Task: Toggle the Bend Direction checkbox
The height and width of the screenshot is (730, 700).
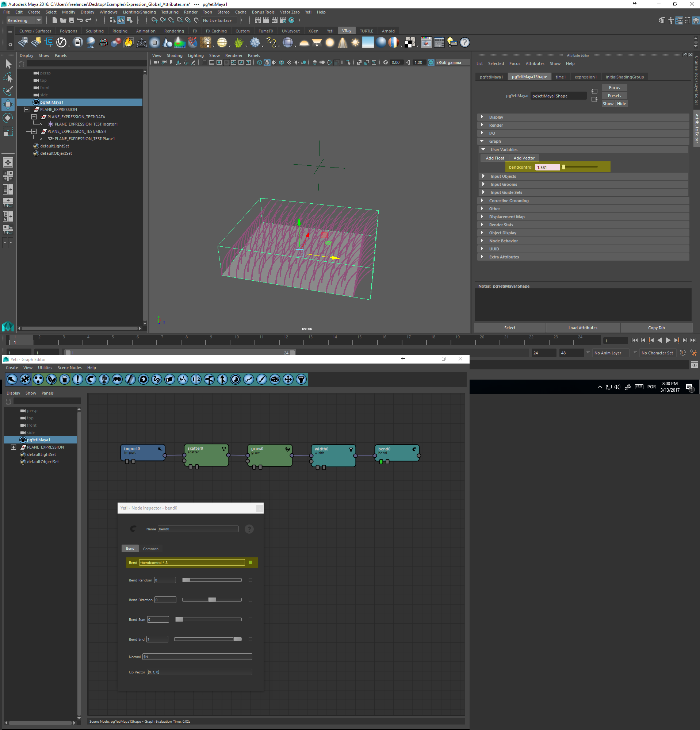Action: [250, 600]
